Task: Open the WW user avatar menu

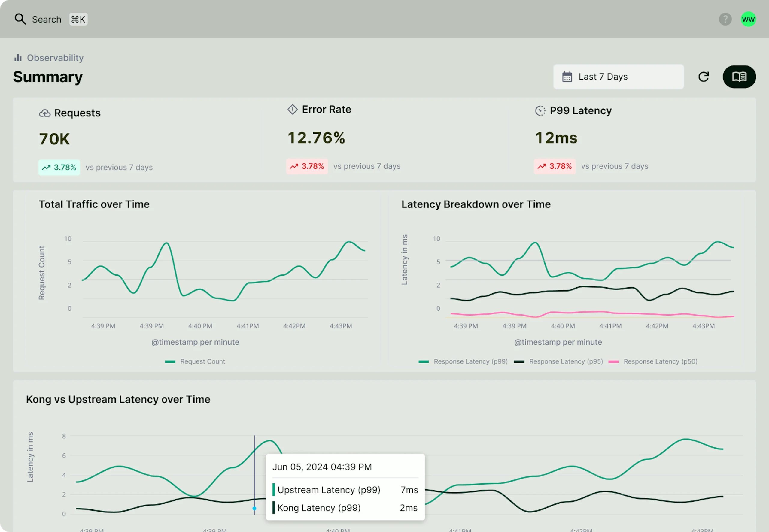Action: [x=748, y=19]
